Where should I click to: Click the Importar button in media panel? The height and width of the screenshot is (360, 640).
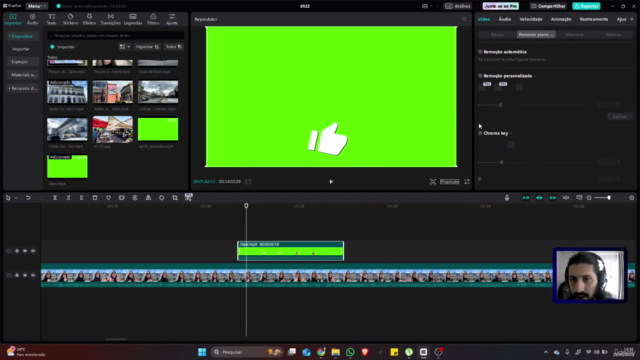(62, 47)
